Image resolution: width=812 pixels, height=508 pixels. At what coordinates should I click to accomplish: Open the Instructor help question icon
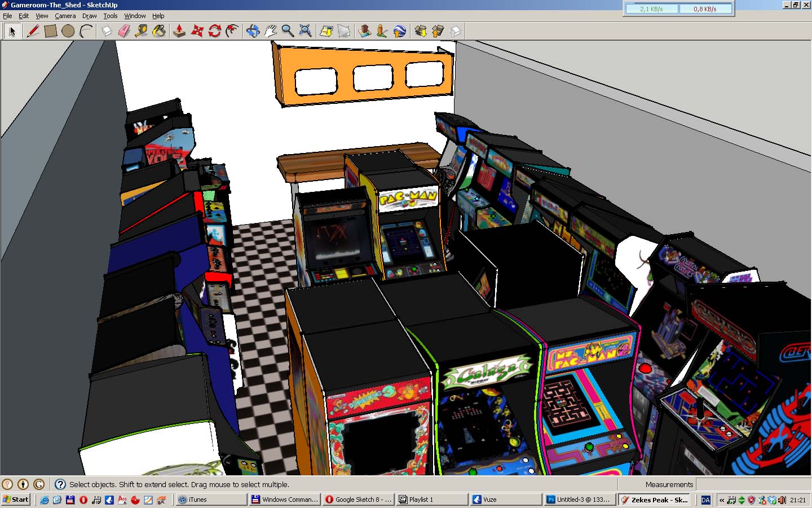(60, 484)
